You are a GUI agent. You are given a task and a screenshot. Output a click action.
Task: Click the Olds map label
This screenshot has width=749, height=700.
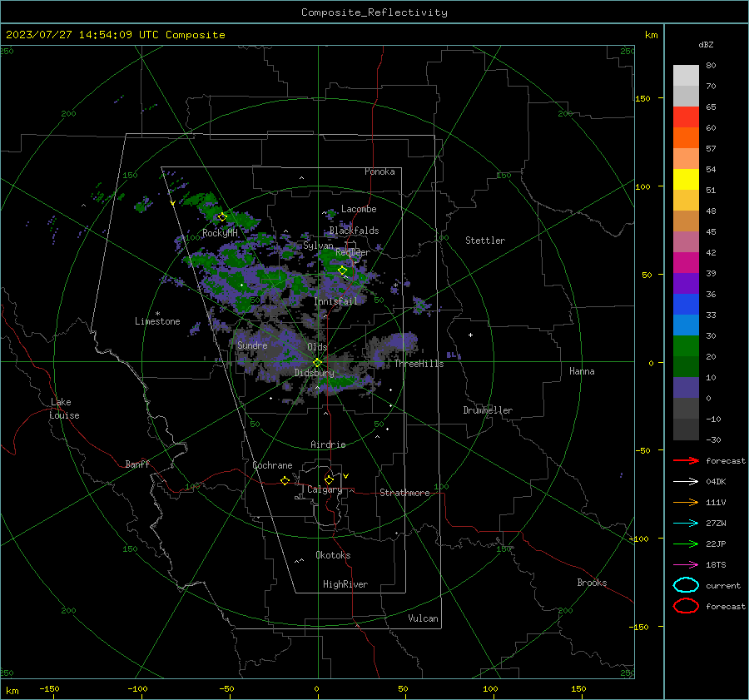317,347
